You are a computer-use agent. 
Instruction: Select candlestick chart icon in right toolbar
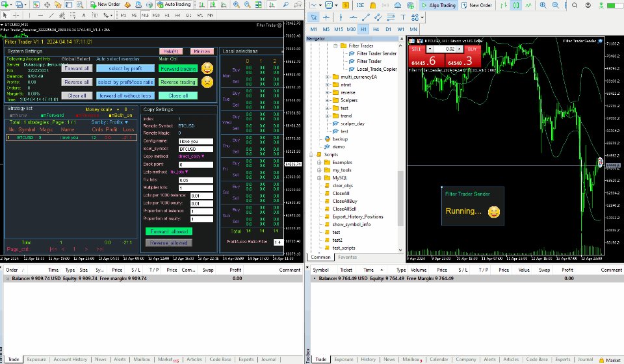(x=515, y=5)
